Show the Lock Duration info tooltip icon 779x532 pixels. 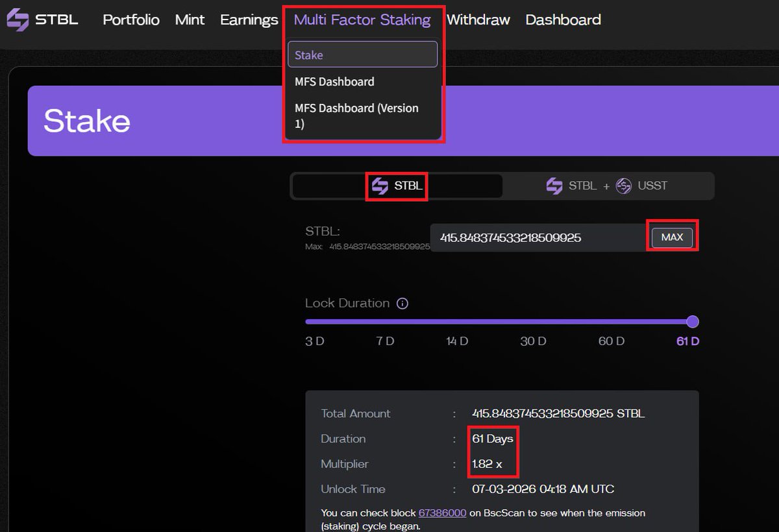(x=402, y=304)
